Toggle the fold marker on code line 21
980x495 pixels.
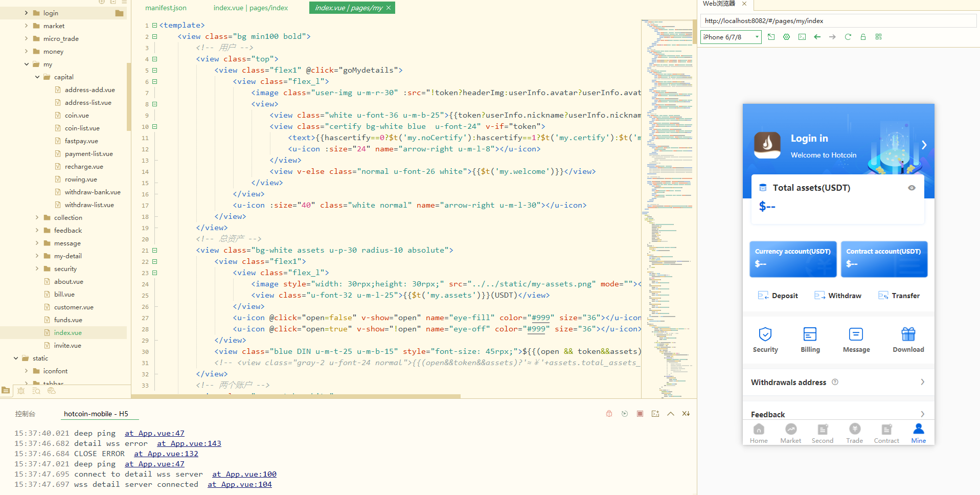154,251
